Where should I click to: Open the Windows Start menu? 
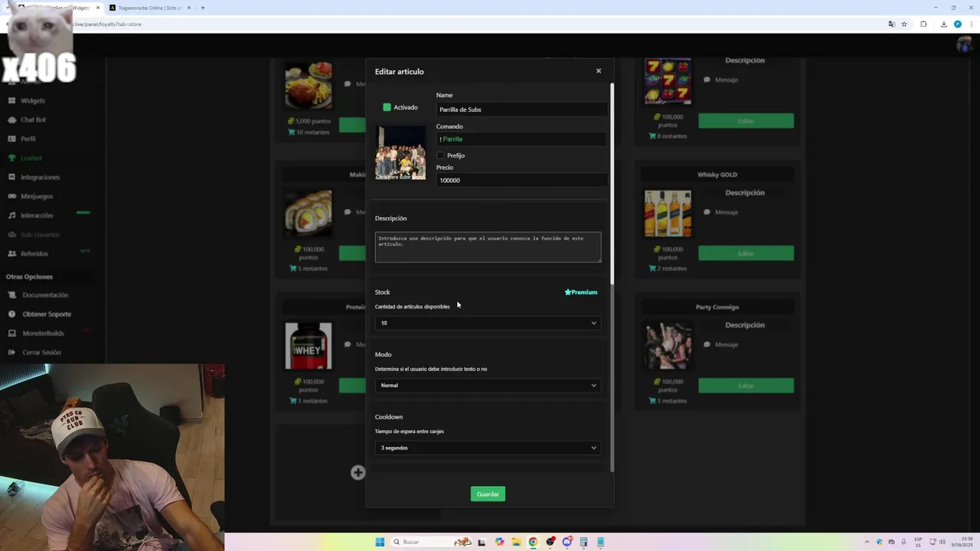(x=380, y=542)
